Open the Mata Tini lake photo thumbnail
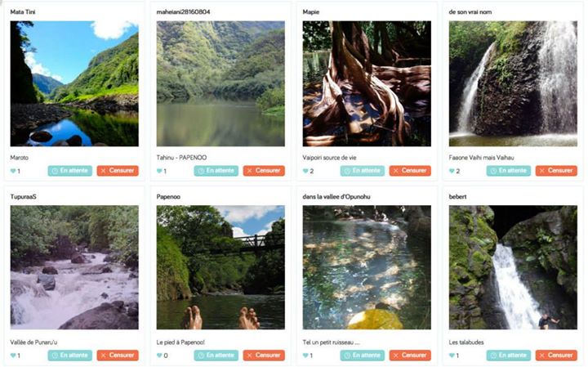The width and height of the screenshot is (588, 367). [74, 83]
